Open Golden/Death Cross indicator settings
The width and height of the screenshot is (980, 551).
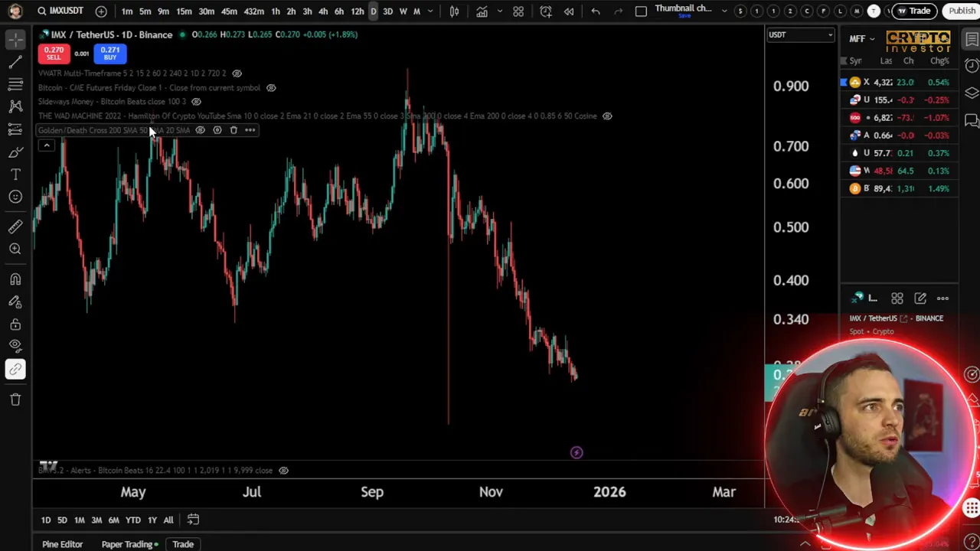(217, 130)
